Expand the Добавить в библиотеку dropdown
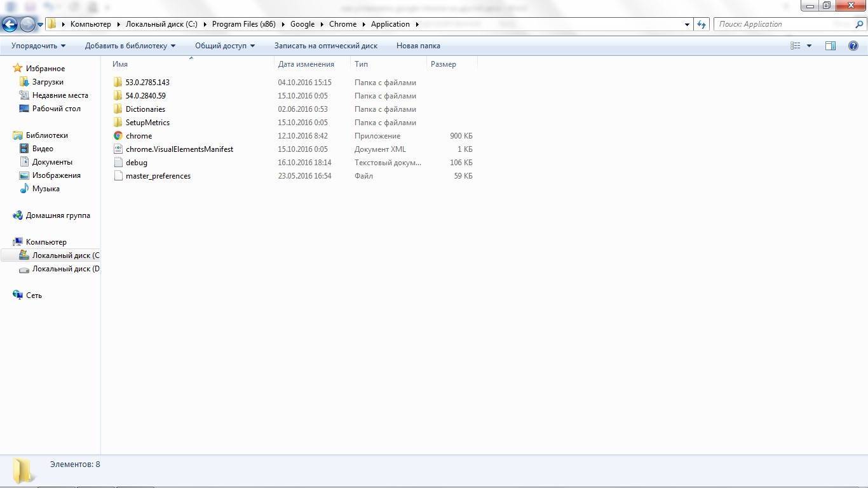The width and height of the screenshot is (868, 488). pos(130,46)
